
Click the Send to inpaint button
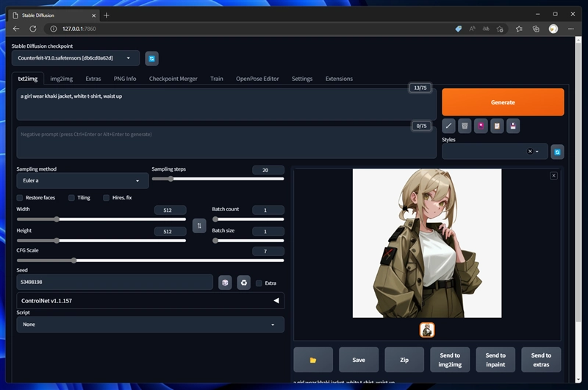tap(495, 360)
